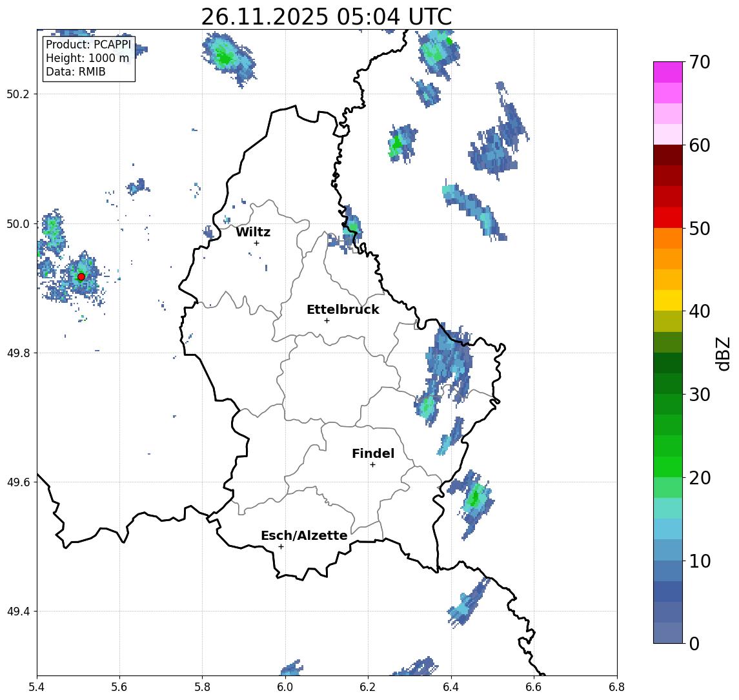Click the 49.4 latitude tick label
The height and width of the screenshot is (700, 739).
point(18,612)
